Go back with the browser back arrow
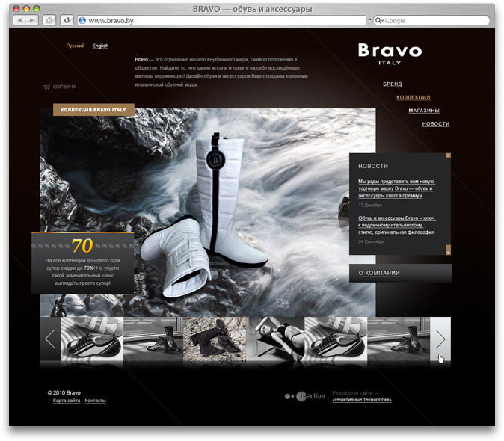 [x=20, y=21]
